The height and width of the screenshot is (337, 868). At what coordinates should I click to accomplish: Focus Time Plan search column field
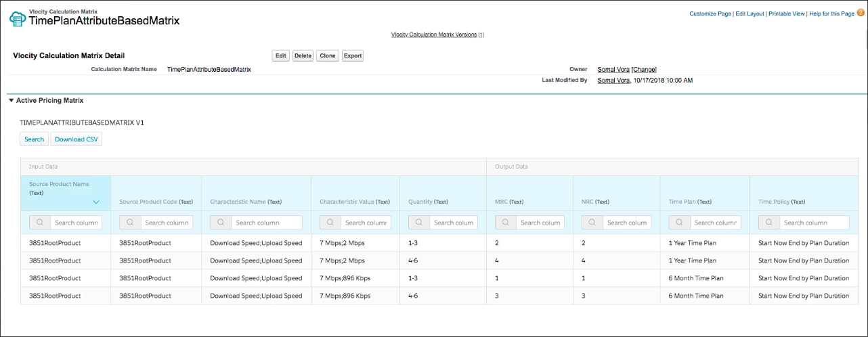tap(716, 223)
